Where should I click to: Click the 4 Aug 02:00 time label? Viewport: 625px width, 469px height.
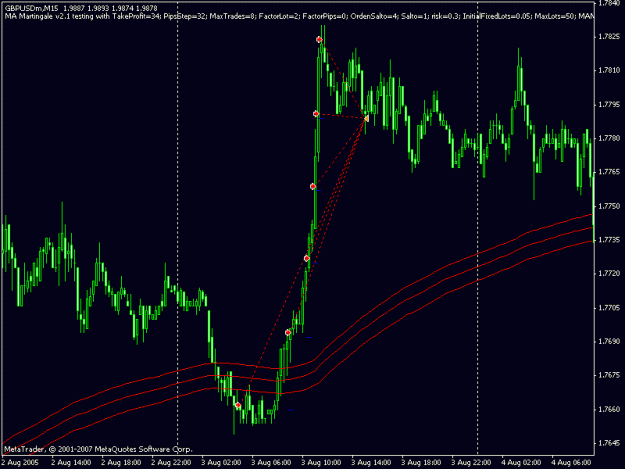(x=521, y=463)
